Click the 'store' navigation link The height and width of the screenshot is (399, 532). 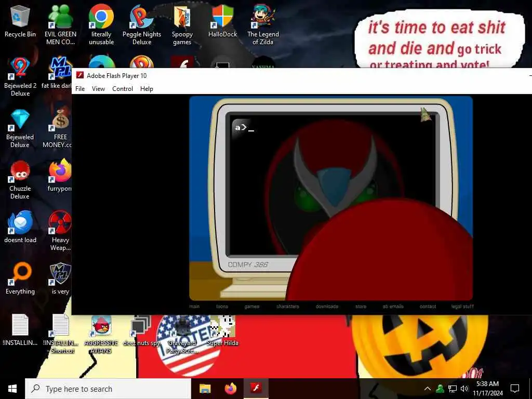click(x=361, y=307)
